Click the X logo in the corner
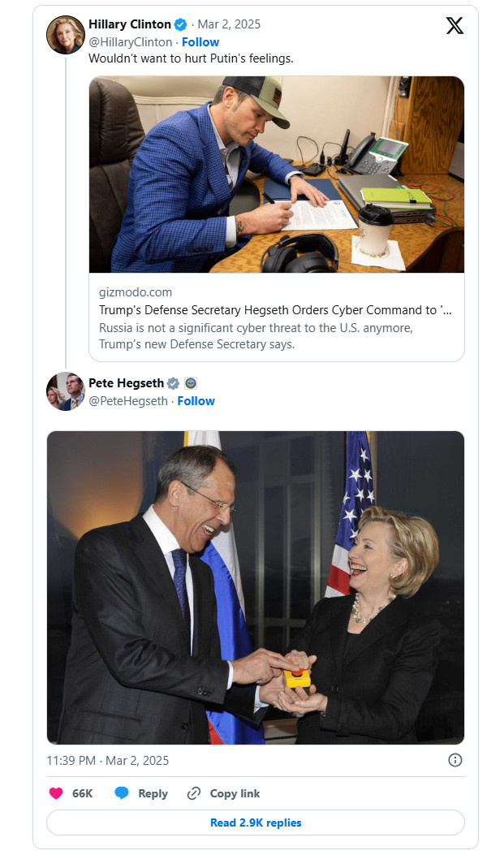Image resolution: width=504 pixels, height=855 pixels. coord(454,25)
